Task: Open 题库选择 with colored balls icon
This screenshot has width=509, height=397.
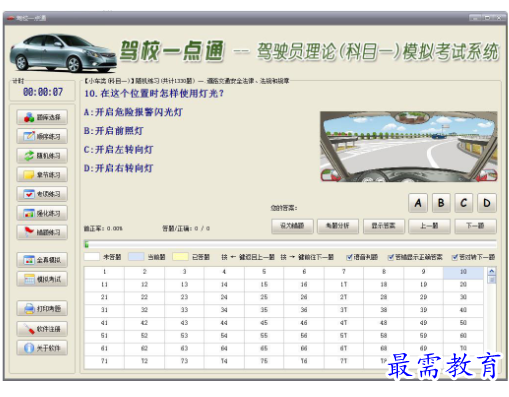Action: click(x=42, y=117)
